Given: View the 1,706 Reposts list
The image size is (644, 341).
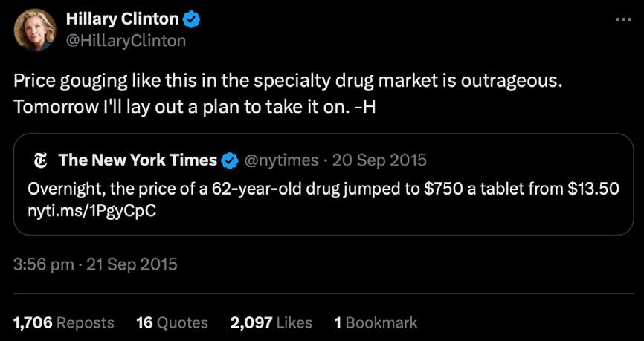Looking at the screenshot, I should [64, 322].
